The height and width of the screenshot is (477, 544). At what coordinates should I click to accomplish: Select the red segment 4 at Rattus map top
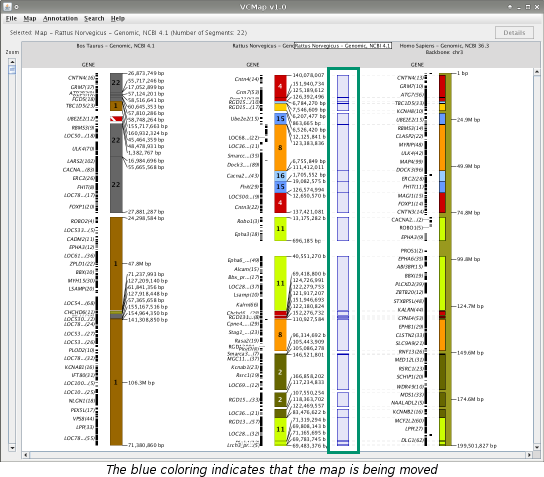[x=280, y=86]
